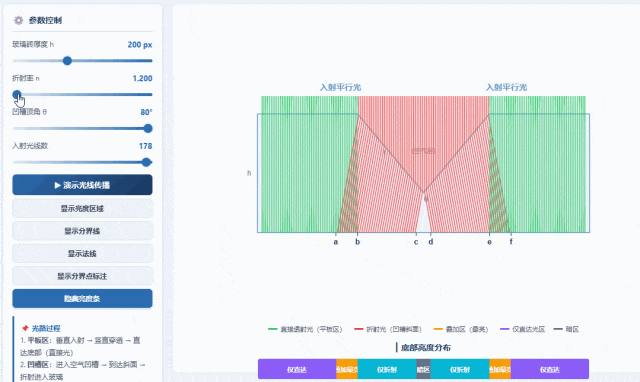
Task: Click the red pin icon next to 光路过程
Action: pos(25,328)
